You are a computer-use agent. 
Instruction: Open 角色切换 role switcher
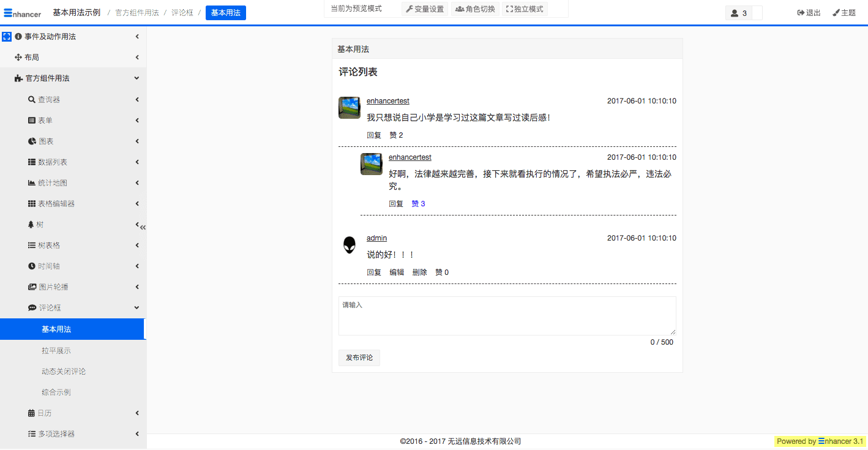(x=475, y=9)
